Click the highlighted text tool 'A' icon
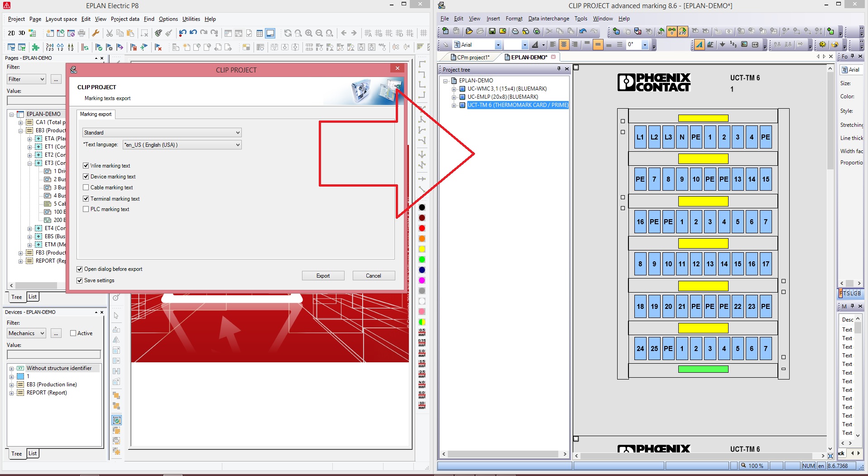The height and width of the screenshot is (476, 868). click(700, 44)
